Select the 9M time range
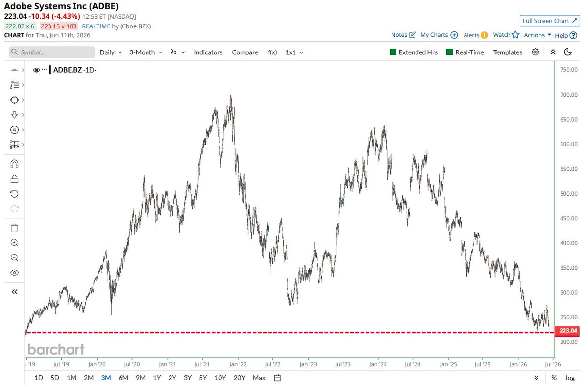Screen dimensions: 588x387 [141, 378]
